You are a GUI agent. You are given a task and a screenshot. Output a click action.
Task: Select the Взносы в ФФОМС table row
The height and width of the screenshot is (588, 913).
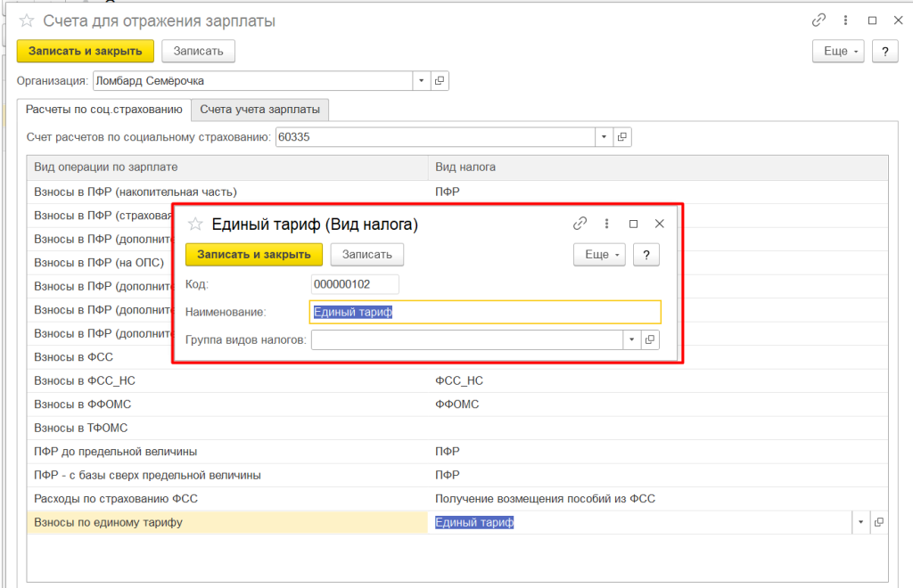(x=227, y=404)
